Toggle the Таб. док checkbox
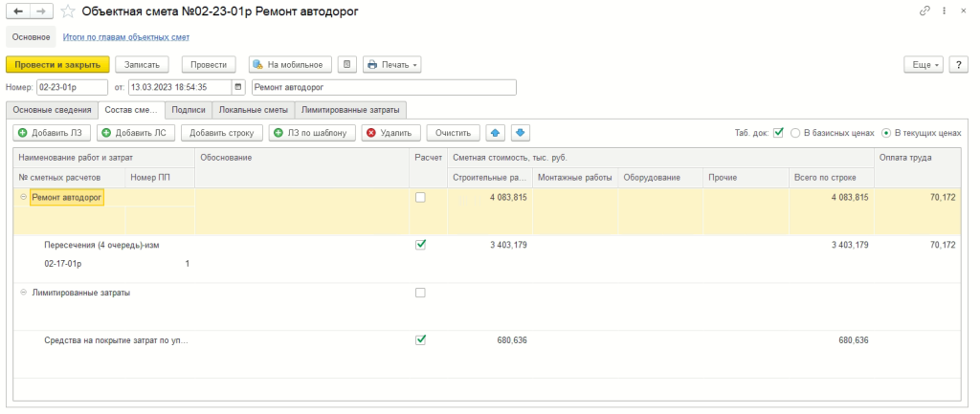Screen dimensions: 980x414 (778, 132)
